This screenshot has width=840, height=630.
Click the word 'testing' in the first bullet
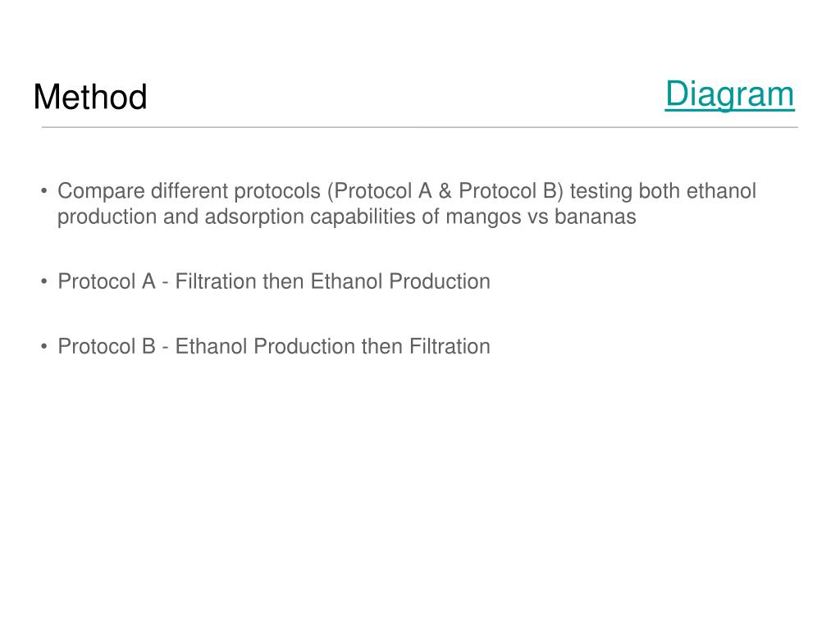[x=601, y=192]
